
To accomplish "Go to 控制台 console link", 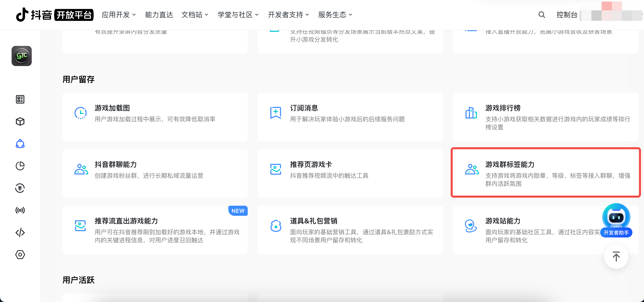I will [x=567, y=15].
